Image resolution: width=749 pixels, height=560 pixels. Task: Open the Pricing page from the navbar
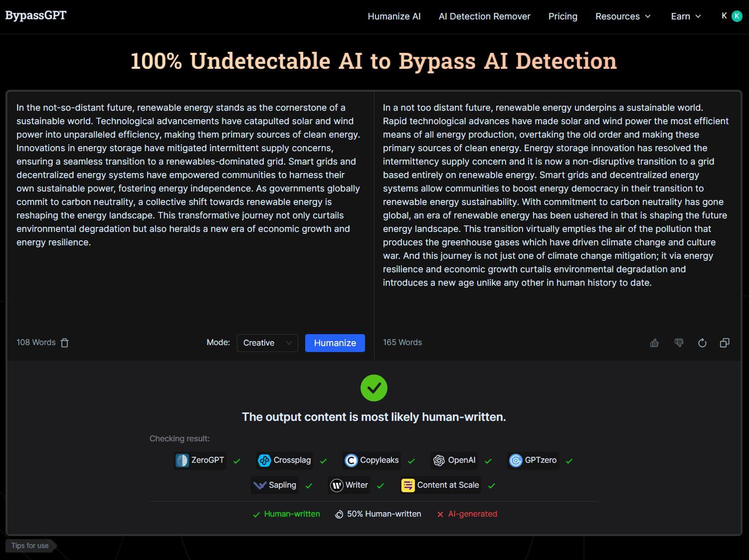click(562, 16)
